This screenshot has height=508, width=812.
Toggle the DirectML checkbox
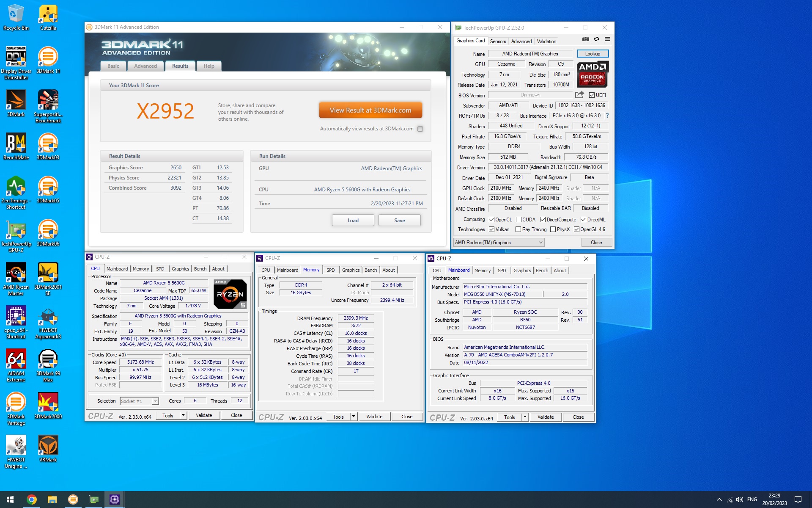coord(583,220)
